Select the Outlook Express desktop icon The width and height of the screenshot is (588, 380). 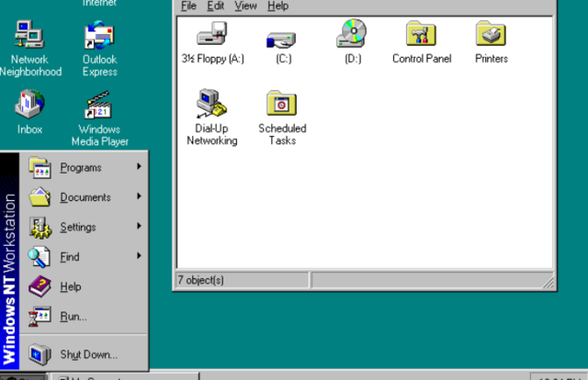99,35
